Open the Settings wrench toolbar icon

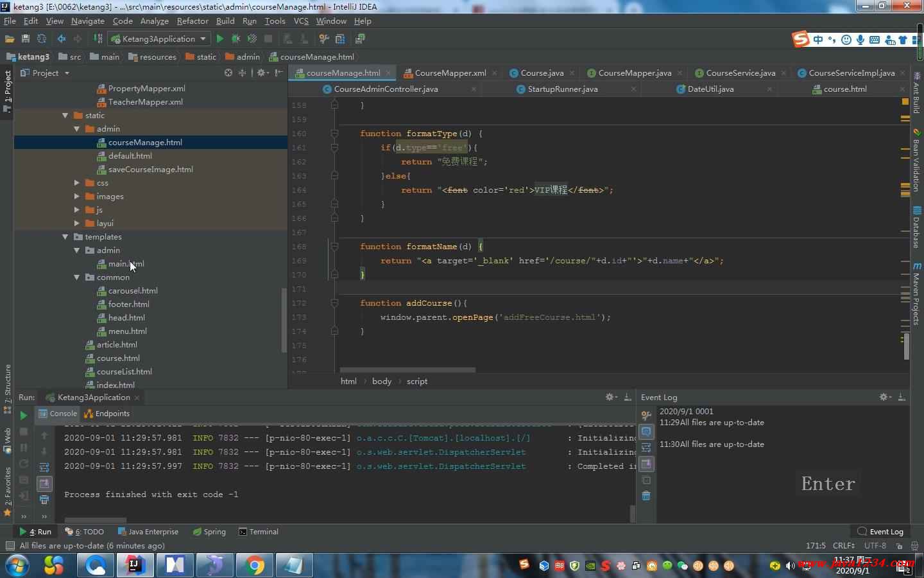[324, 39]
